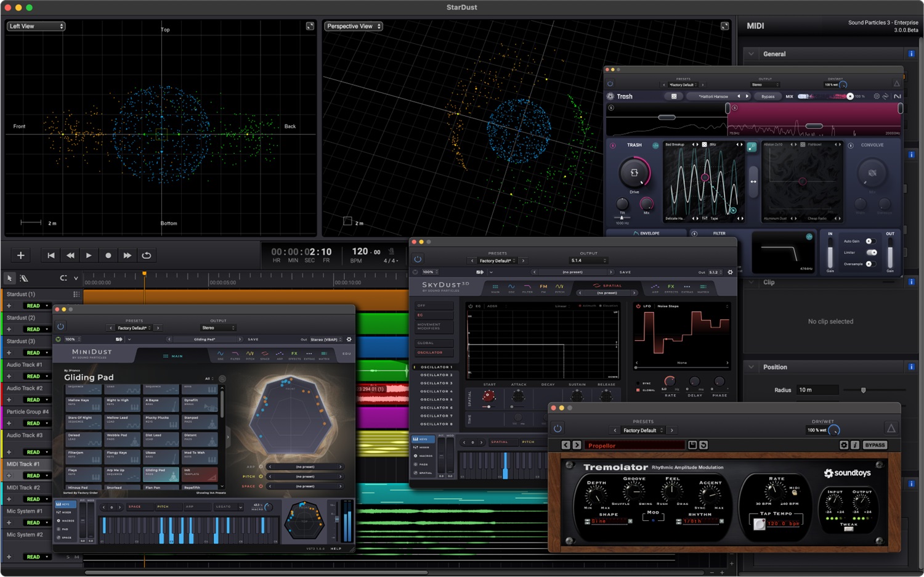Click the Trash randomize dice button
The image size is (924, 577).
(674, 96)
